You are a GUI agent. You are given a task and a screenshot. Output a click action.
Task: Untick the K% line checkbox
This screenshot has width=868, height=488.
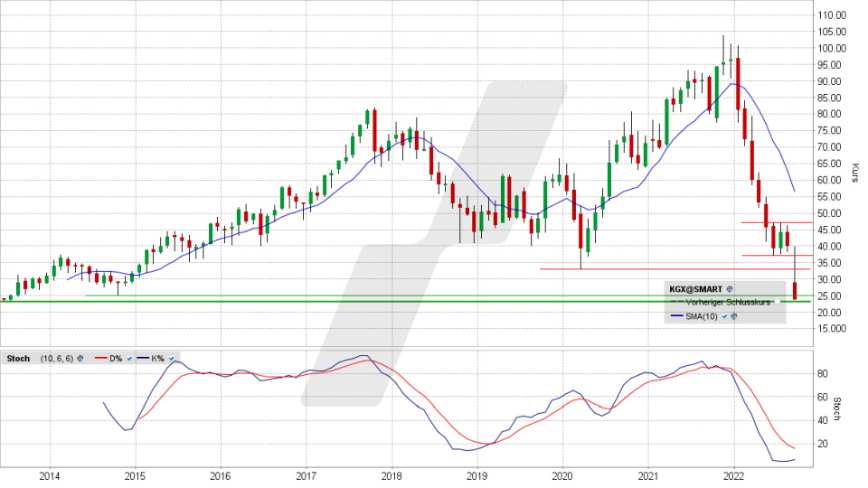point(172,359)
